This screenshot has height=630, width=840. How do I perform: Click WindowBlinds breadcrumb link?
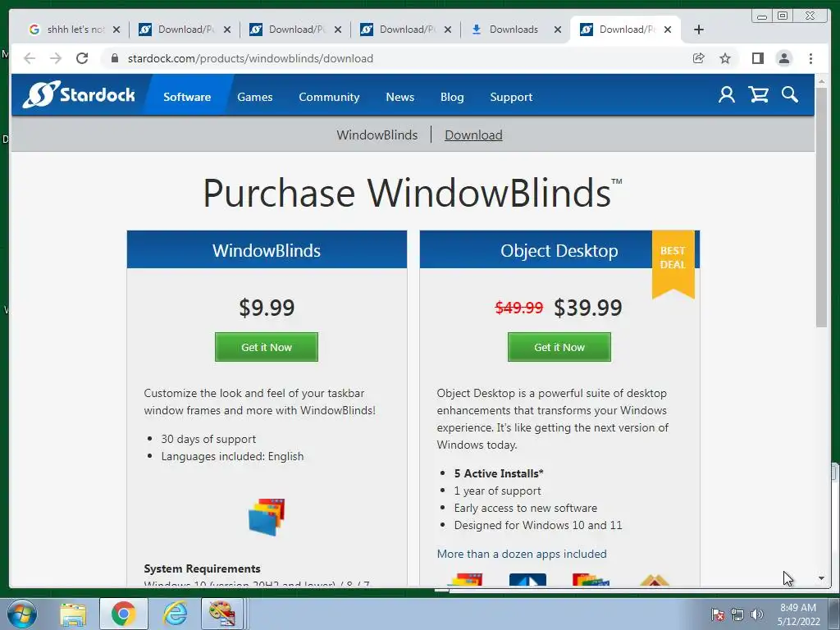pos(377,135)
